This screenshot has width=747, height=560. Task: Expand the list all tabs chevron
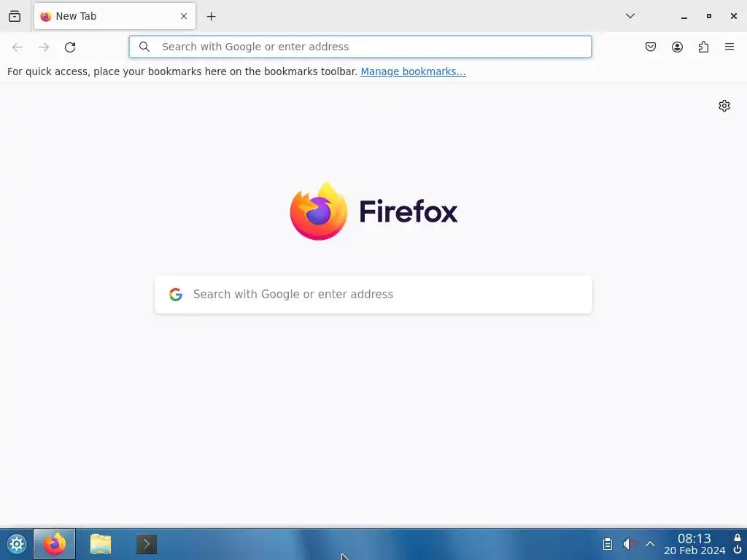[630, 16]
